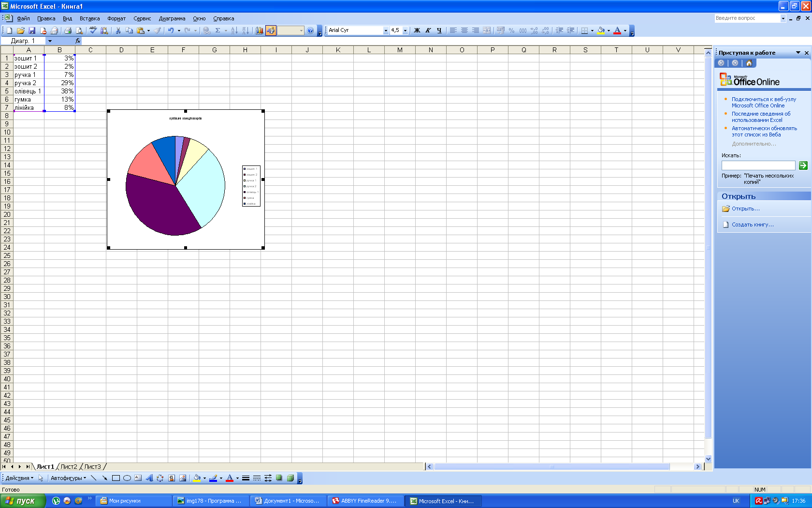Click the Merge and Center icon
This screenshot has height=508, width=812.
pyautogui.click(x=486, y=30)
